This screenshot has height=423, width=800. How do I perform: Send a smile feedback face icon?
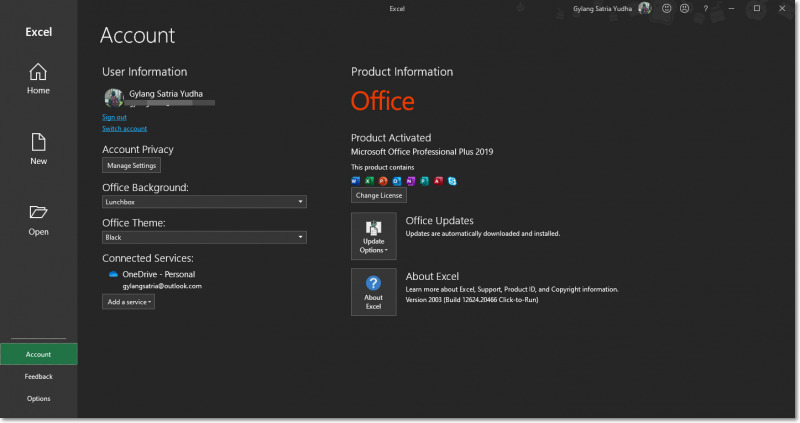tap(666, 8)
